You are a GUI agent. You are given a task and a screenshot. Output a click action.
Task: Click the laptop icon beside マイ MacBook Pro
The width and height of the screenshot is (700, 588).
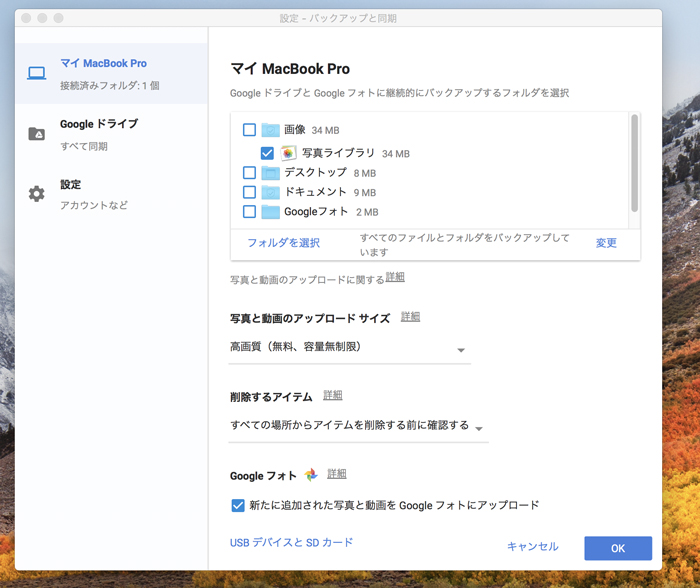click(36, 73)
